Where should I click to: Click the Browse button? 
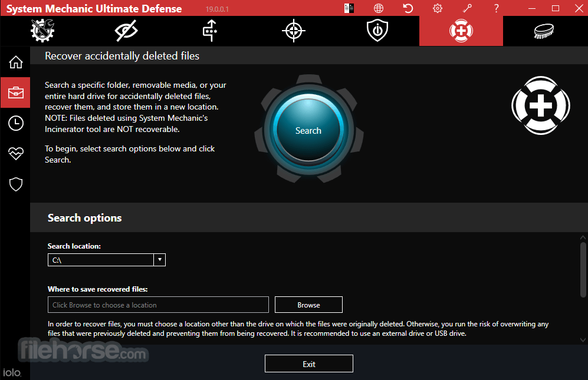click(x=308, y=305)
